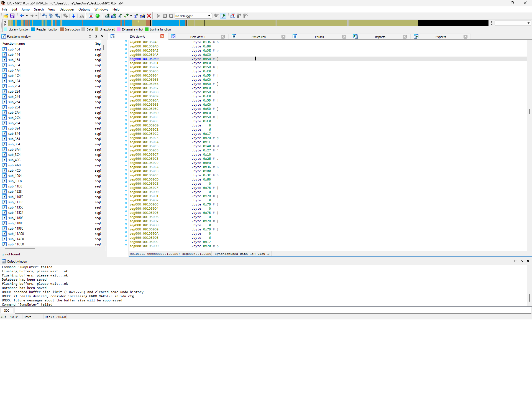Click the black region of the navigation band
The image size is (532, 404).
pos(453,23)
